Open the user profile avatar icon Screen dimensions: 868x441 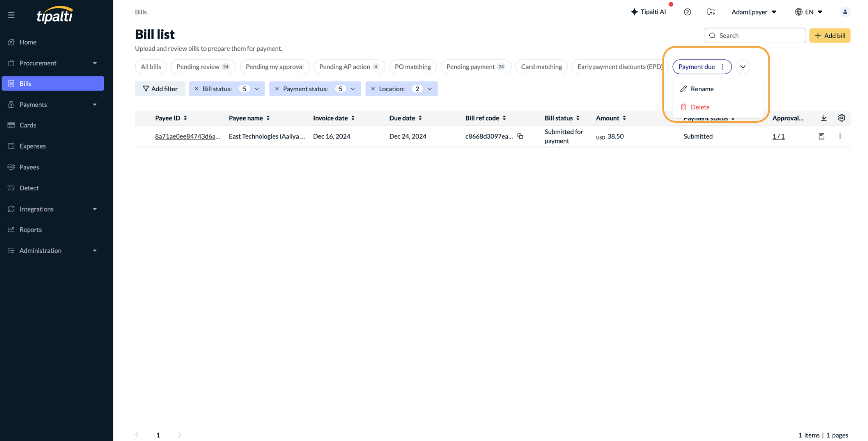(x=845, y=12)
